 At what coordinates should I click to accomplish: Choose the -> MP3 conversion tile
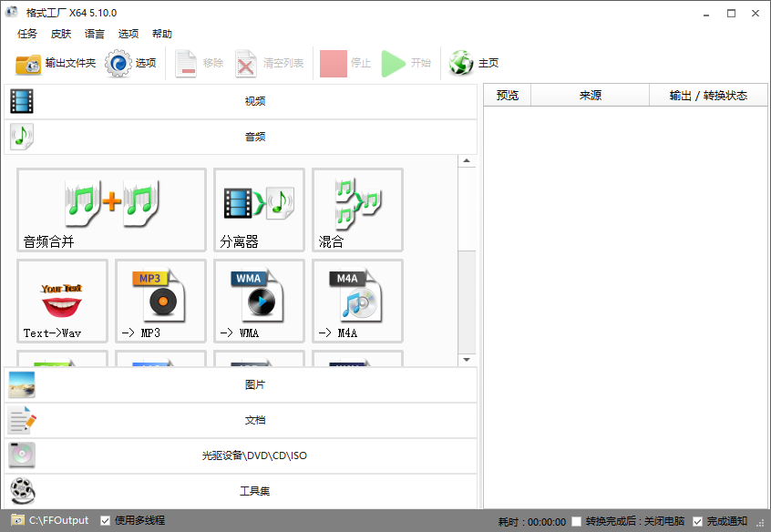160,301
